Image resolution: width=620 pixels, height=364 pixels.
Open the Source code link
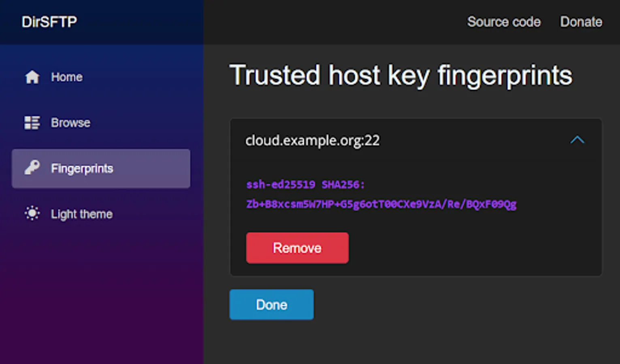click(503, 22)
